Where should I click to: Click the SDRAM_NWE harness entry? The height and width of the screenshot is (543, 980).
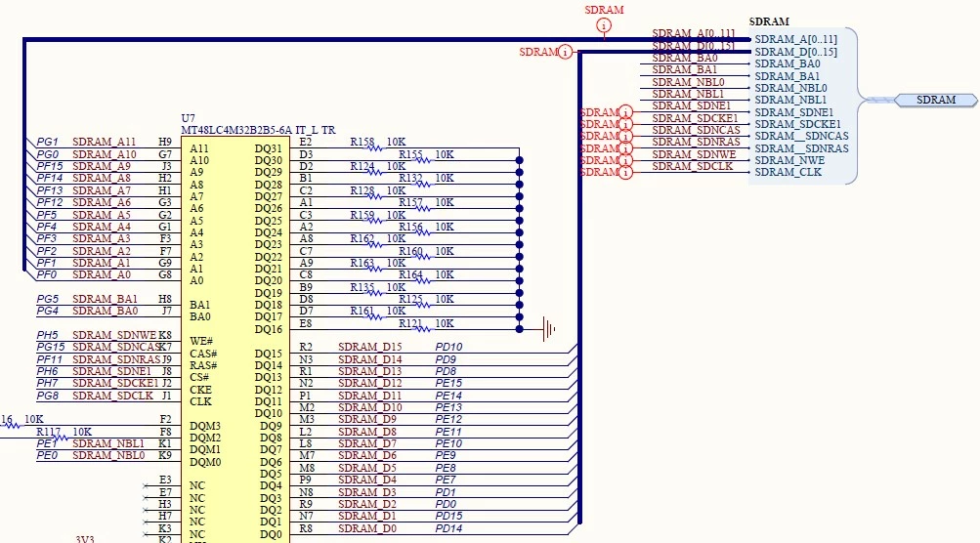point(789,160)
